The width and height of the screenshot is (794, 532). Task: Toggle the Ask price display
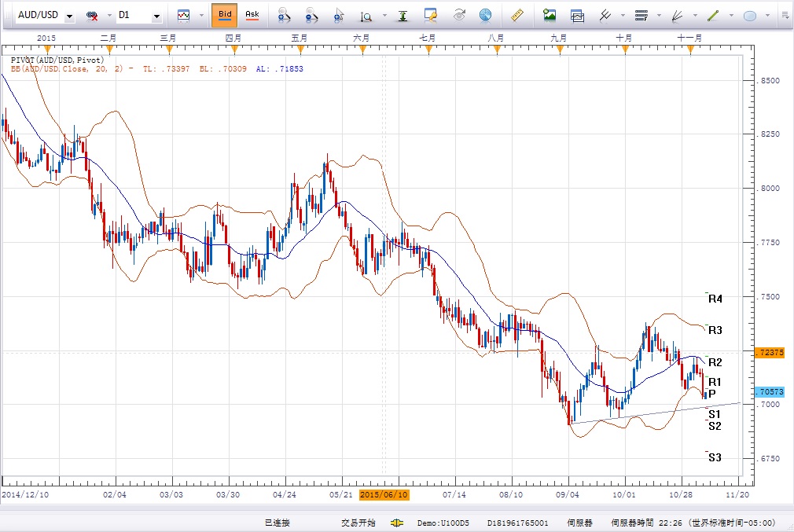(x=252, y=15)
